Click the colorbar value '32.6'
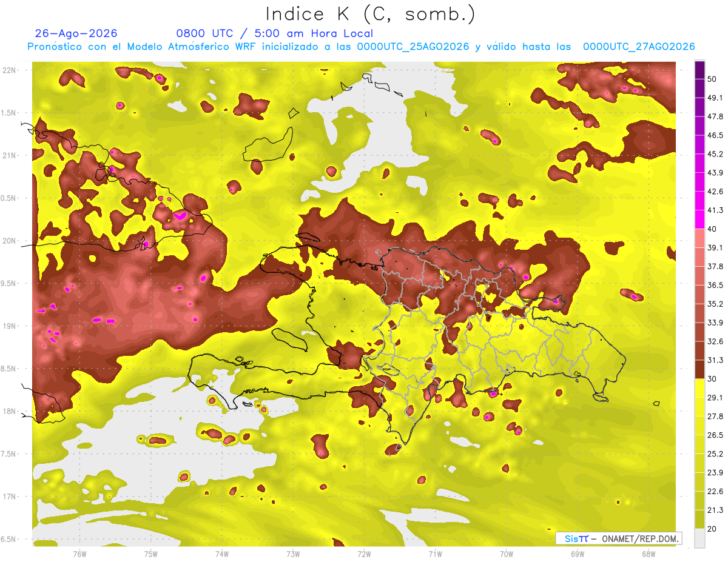This screenshot has height=562, width=728. point(715,341)
